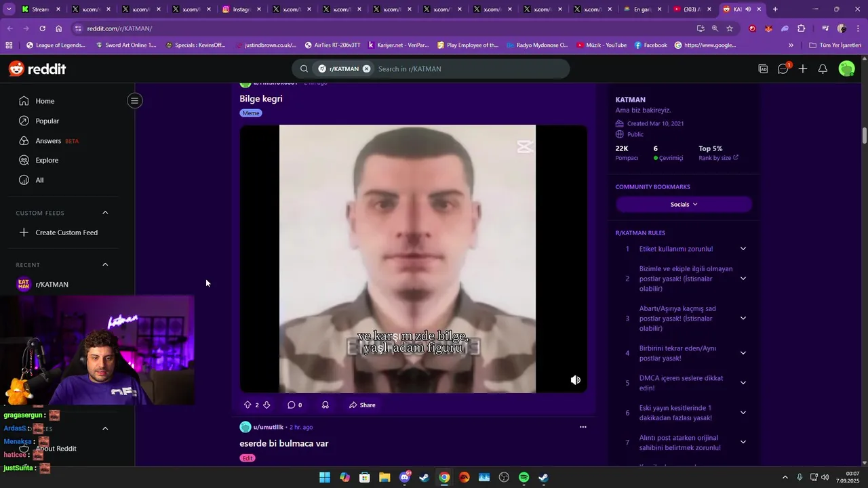The height and width of the screenshot is (488, 868).
Task: Bookmark this page with the star
Action: click(730, 28)
